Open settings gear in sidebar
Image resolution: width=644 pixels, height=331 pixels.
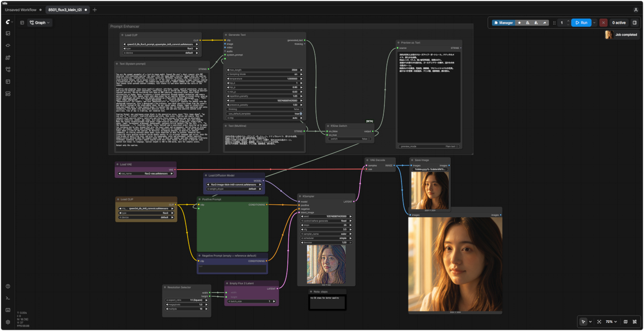[8, 322]
